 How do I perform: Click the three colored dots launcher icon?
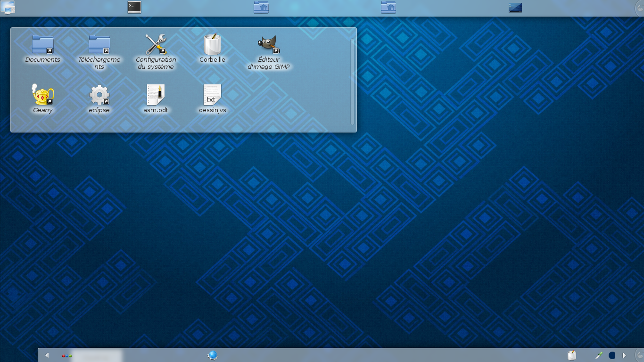click(x=67, y=355)
